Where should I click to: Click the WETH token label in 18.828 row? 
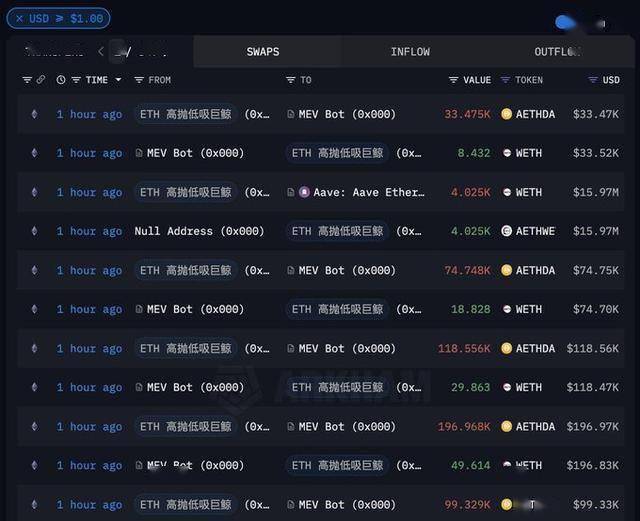[529, 309]
